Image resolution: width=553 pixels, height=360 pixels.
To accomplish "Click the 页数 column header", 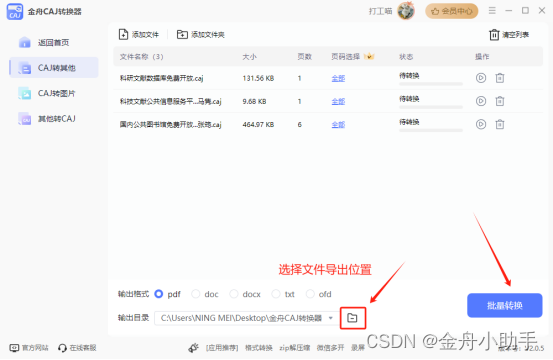I will point(304,56).
